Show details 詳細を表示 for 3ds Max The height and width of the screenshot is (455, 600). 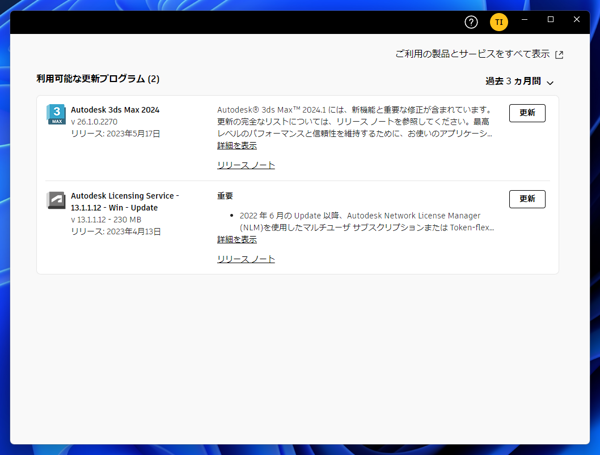pyautogui.click(x=237, y=146)
